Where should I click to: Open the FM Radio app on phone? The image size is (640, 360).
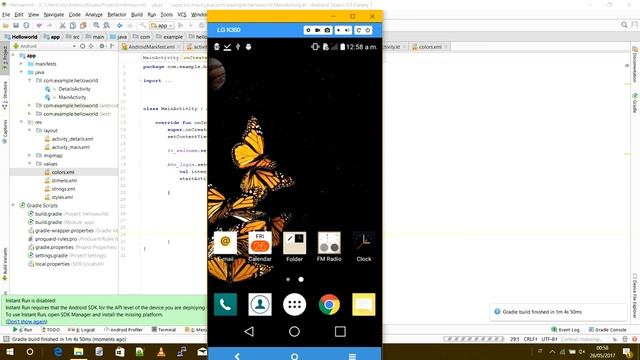click(x=329, y=247)
